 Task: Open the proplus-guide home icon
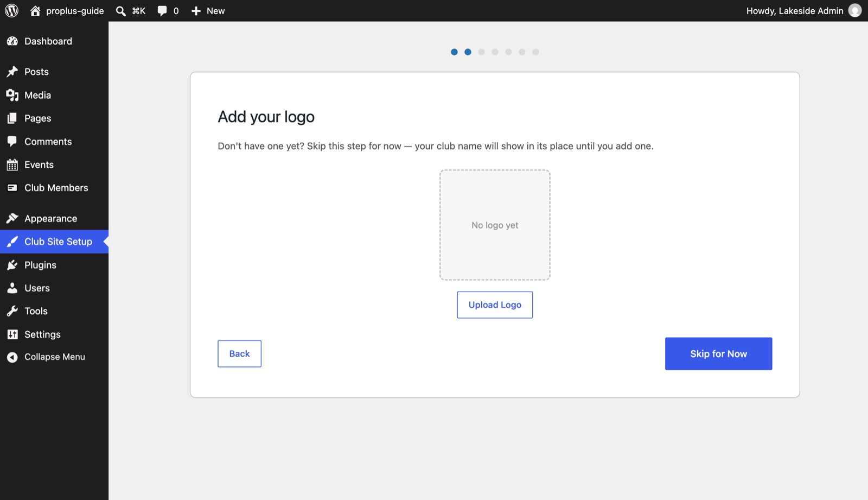[35, 11]
